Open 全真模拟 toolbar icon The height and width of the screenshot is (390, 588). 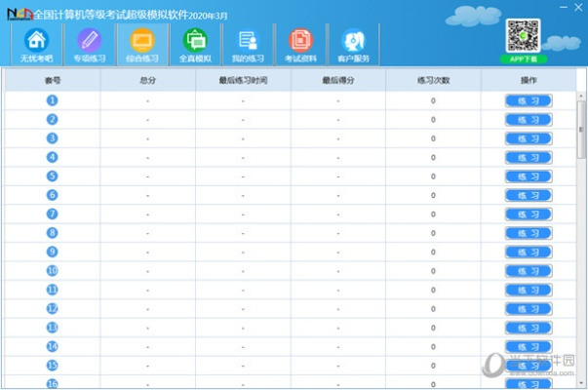click(x=195, y=44)
